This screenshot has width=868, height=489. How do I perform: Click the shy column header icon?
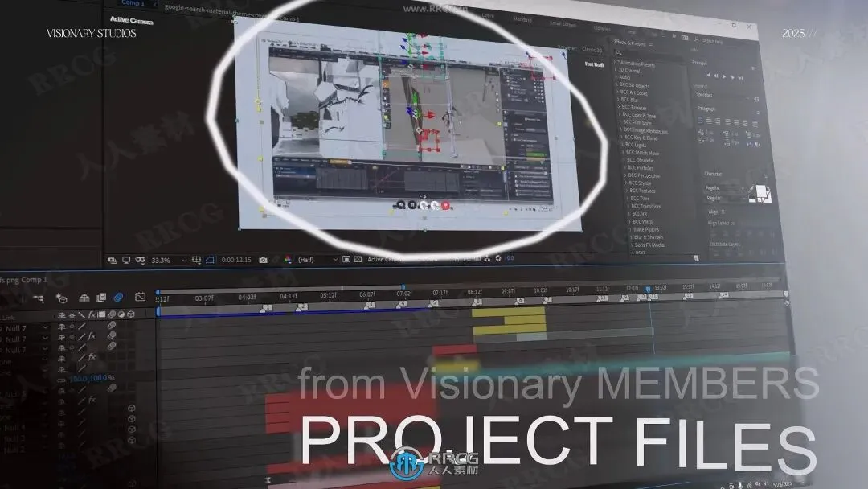(61, 315)
